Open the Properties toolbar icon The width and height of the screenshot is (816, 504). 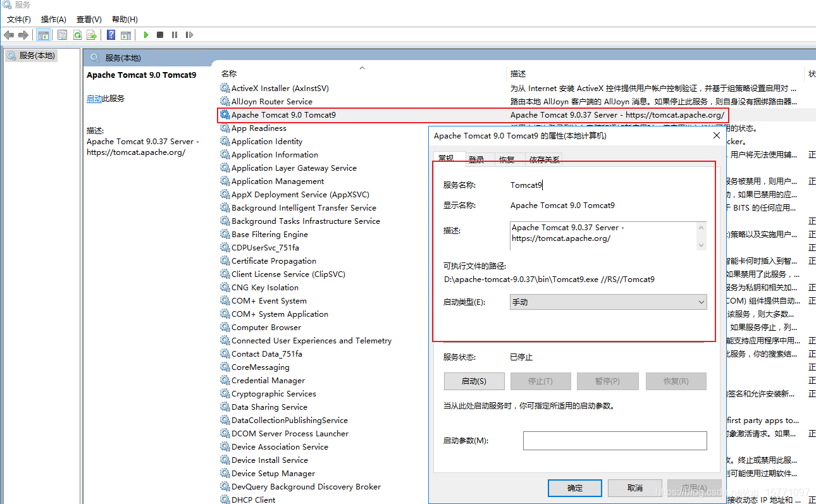[63, 35]
